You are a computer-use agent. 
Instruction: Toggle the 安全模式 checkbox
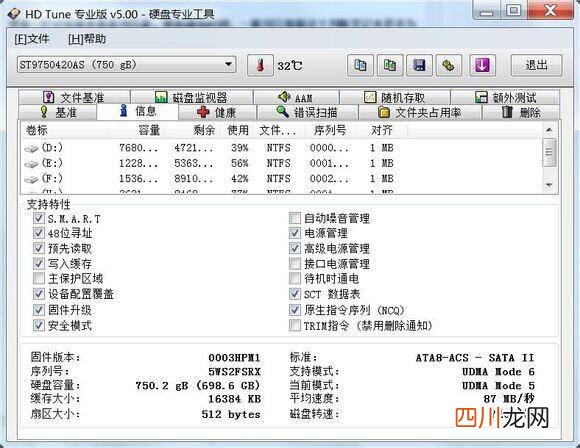point(39,325)
